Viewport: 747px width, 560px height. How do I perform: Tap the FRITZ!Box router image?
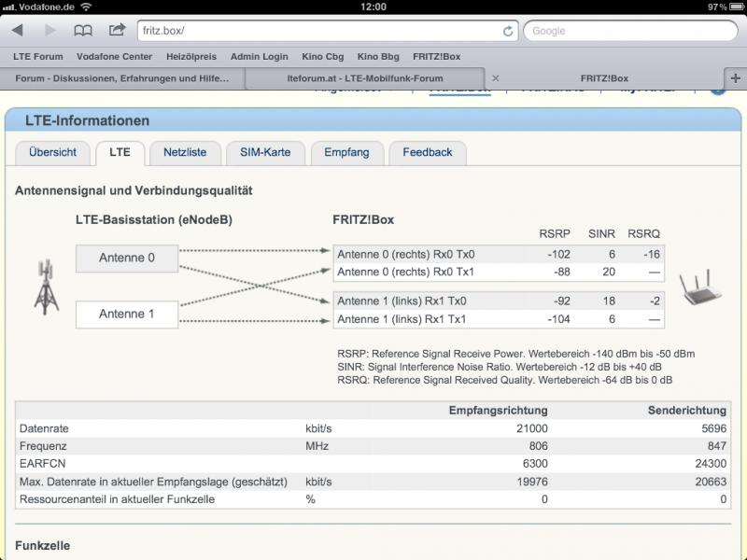click(699, 287)
